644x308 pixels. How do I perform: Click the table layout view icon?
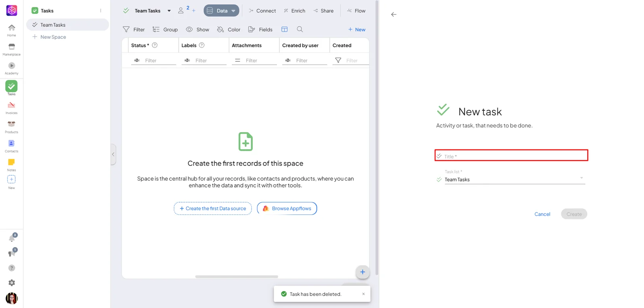point(285,29)
